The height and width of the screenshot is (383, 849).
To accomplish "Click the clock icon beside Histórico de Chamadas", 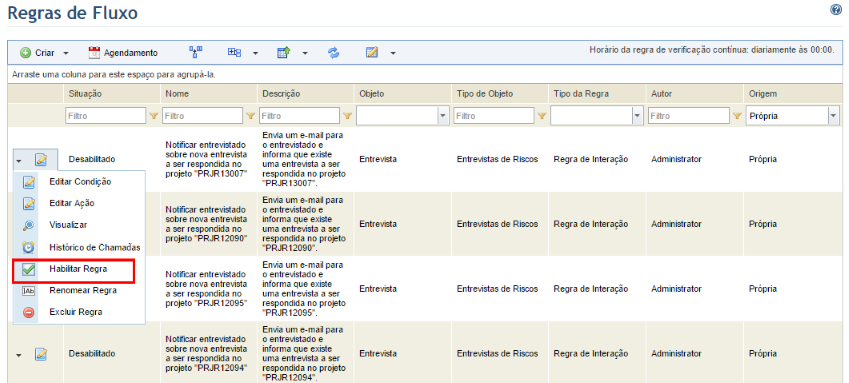I will (29, 247).
